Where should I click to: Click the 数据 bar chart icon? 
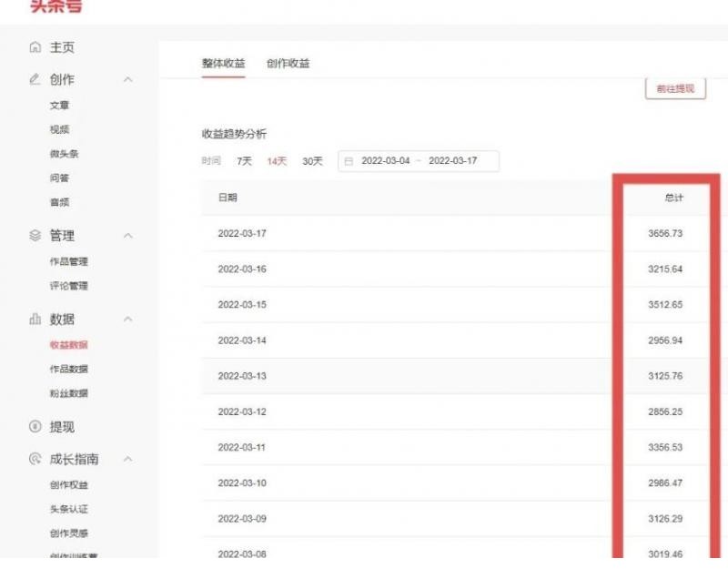[x=35, y=319]
